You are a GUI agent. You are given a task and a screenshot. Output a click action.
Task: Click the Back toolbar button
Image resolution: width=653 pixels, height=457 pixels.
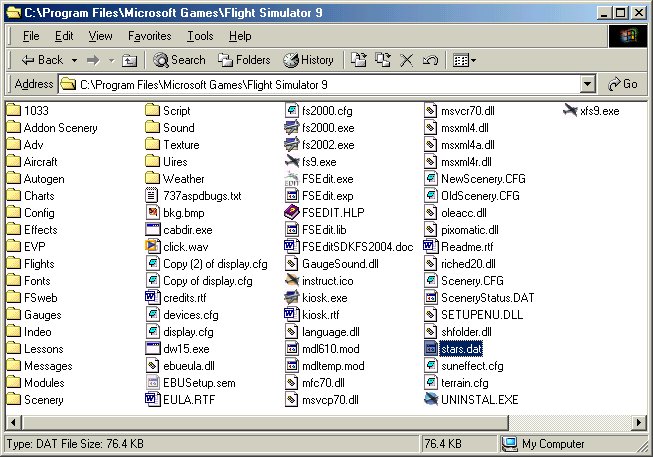tap(42, 60)
